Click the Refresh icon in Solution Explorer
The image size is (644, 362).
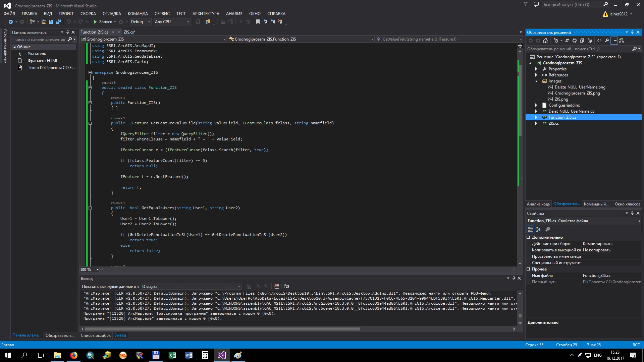(x=574, y=41)
